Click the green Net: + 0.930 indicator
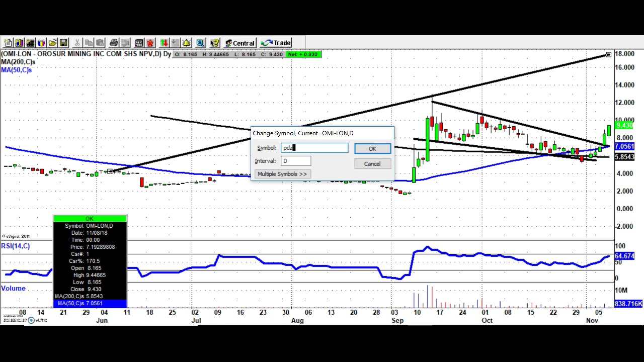The width and height of the screenshot is (644, 362). pos(303,54)
